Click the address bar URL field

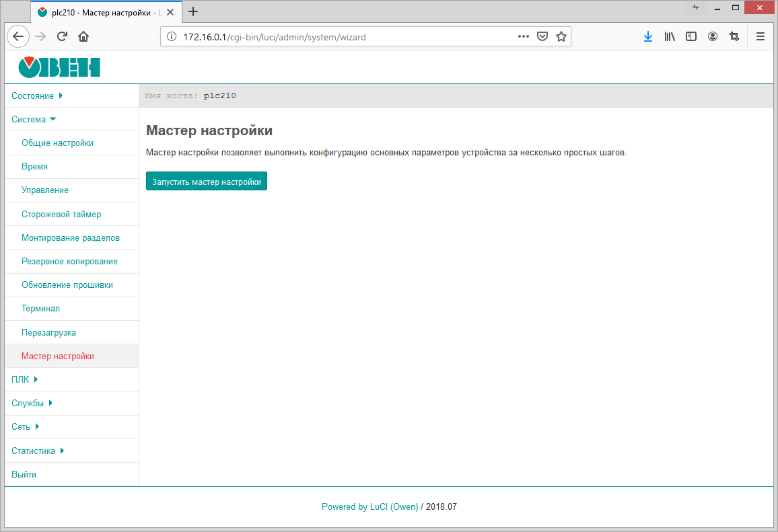(337, 37)
